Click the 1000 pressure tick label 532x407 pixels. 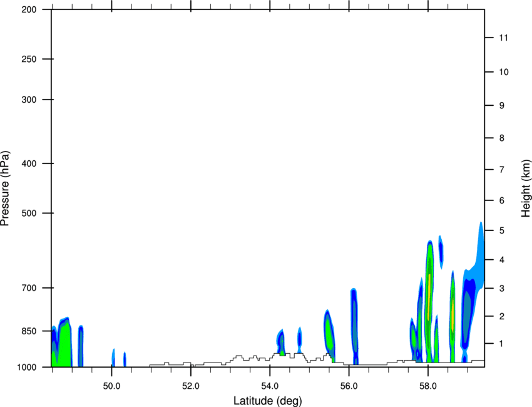point(26,368)
